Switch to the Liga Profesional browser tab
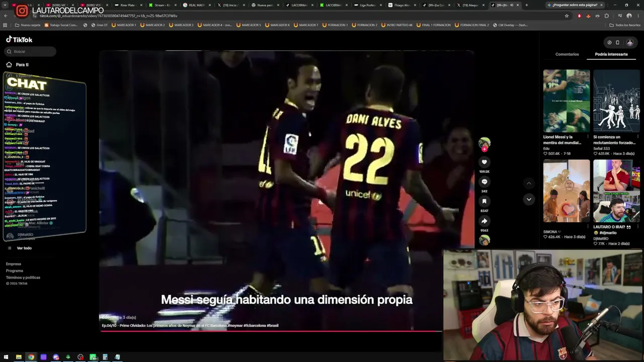The height and width of the screenshot is (362, 644). [x=368, y=5]
